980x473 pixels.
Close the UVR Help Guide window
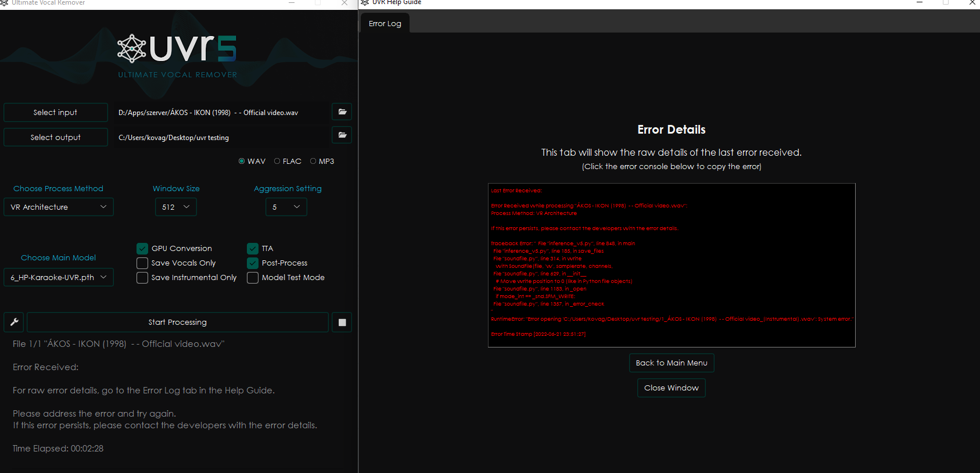click(972, 3)
